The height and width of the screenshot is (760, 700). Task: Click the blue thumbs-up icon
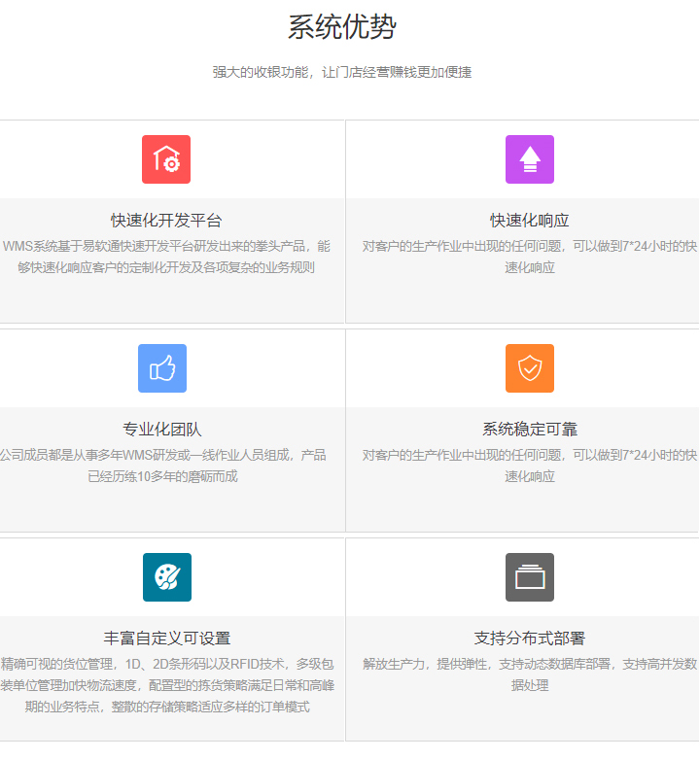click(162, 368)
